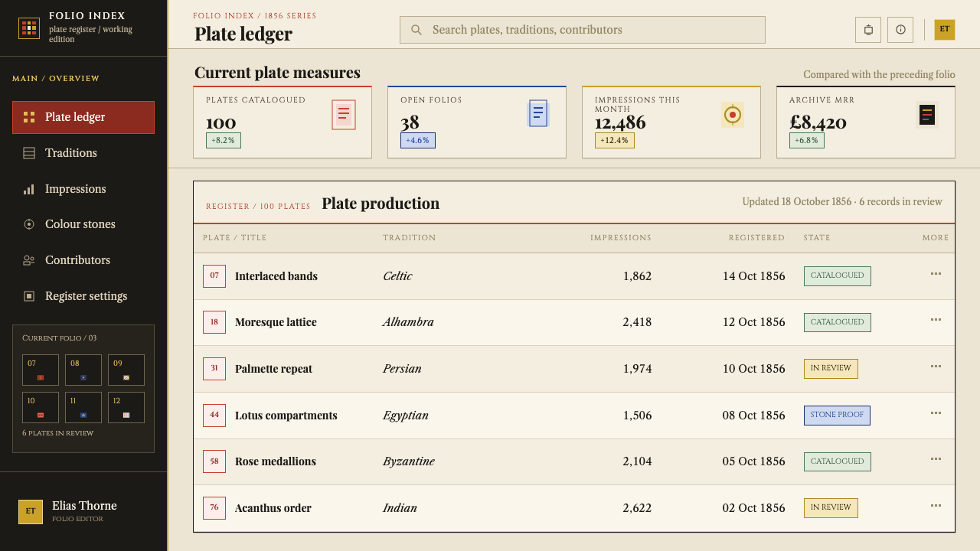The image size is (980, 551).
Task: Open more options for Interlaced bands
Action: (x=936, y=273)
